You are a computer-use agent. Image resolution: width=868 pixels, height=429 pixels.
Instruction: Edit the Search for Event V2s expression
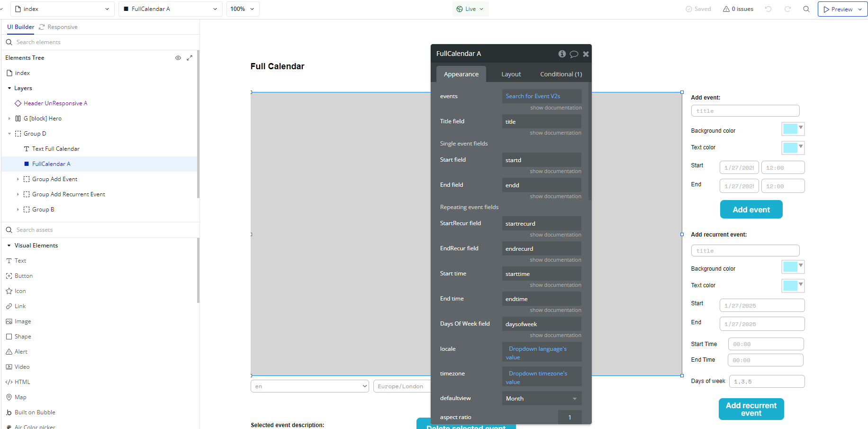point(542,96)
